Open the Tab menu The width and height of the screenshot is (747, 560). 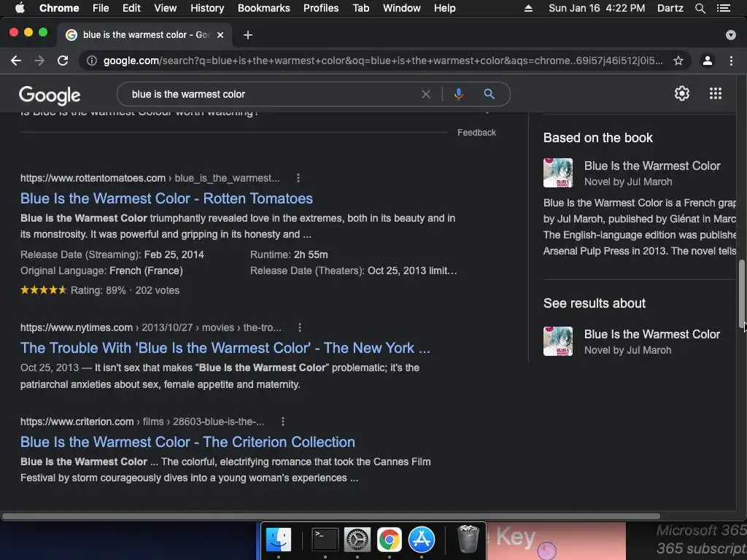(360, 8)
